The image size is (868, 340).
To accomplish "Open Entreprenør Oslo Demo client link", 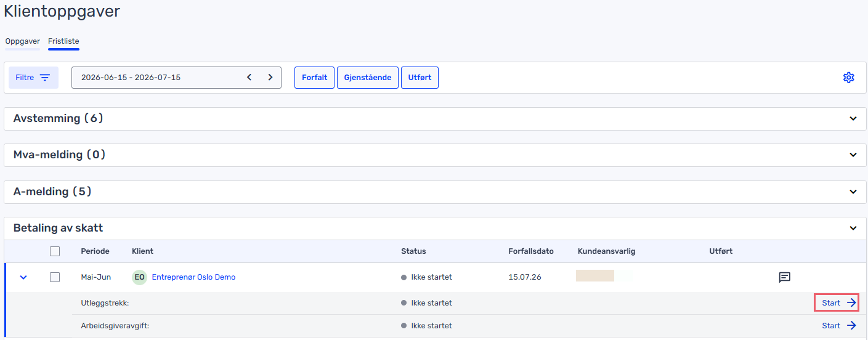I will click(193, 277).
